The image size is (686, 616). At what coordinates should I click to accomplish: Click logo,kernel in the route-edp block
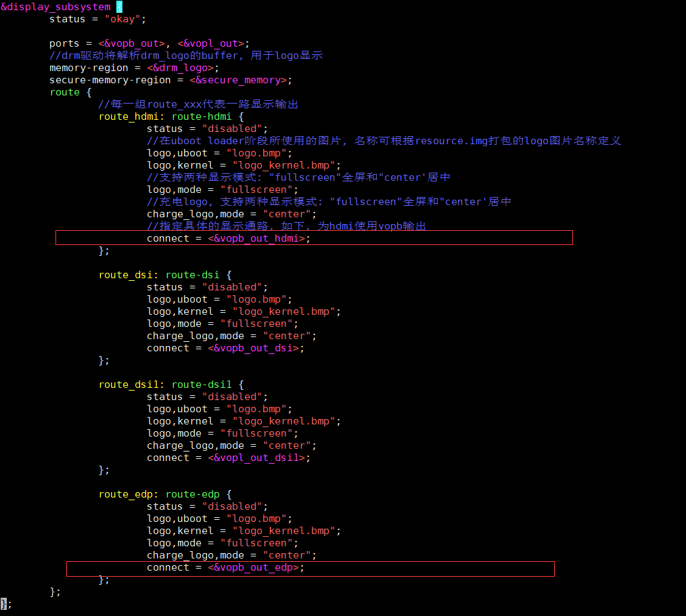[x=180, y=531]
